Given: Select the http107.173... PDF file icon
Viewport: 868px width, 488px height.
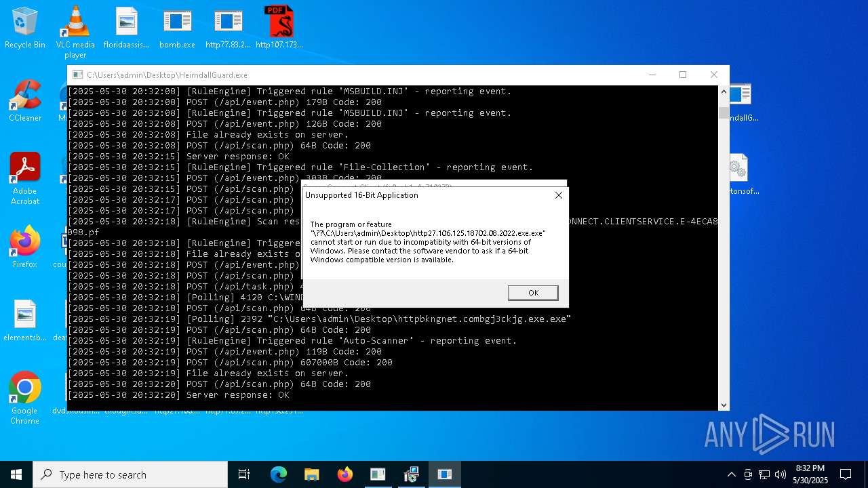Looking at the screenshot, I should (x=279, y=28).
